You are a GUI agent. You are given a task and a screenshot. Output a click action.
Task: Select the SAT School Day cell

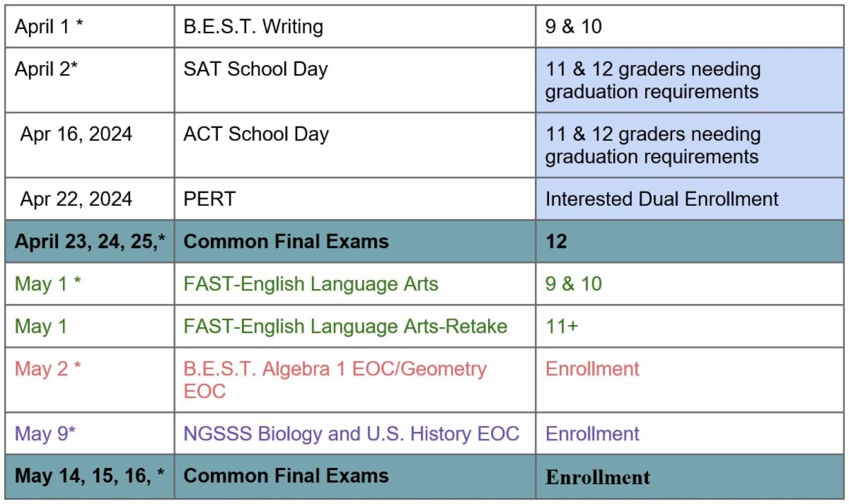coord(255,69)
